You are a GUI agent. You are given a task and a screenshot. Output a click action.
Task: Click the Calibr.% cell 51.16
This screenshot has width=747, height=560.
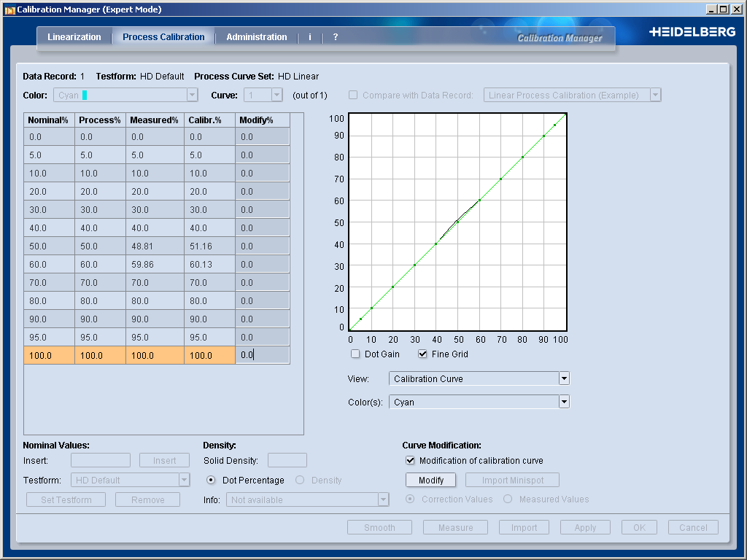coord(209,246)
